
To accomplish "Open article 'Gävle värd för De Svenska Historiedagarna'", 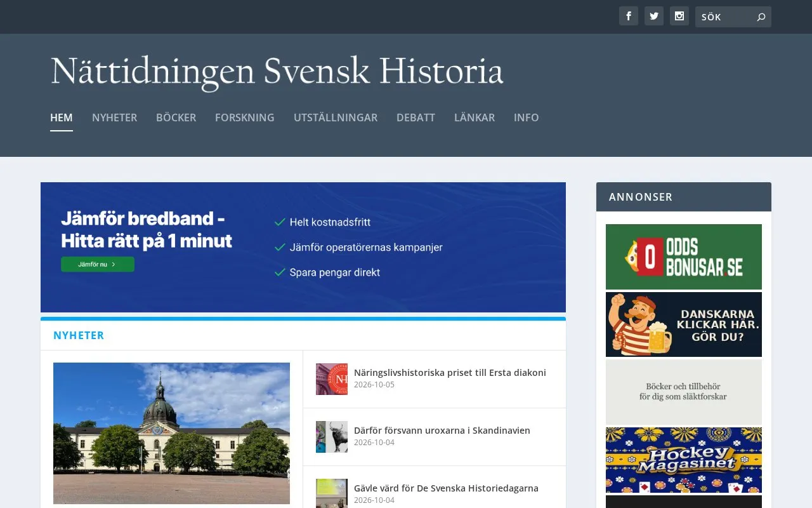I will click(446, 488).
